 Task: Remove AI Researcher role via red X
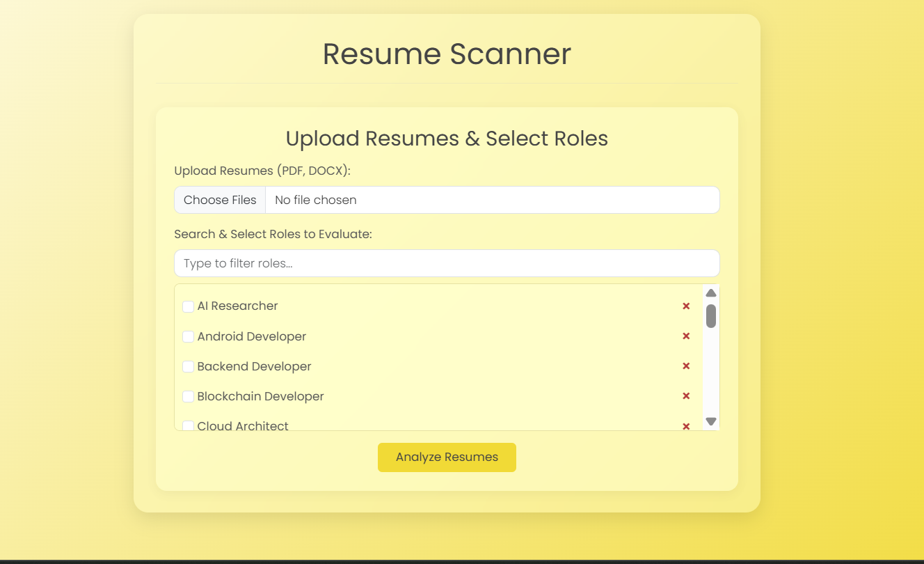(686, 306)
